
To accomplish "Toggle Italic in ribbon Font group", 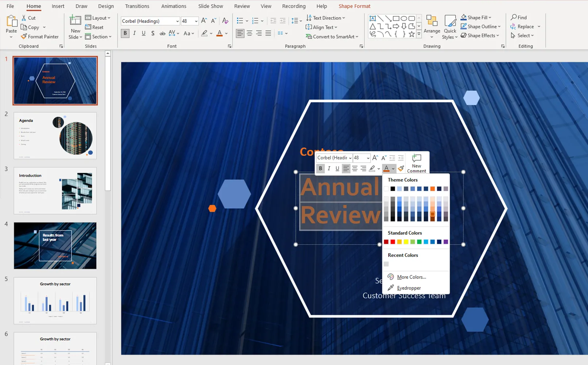I will (x=134, y=33).
